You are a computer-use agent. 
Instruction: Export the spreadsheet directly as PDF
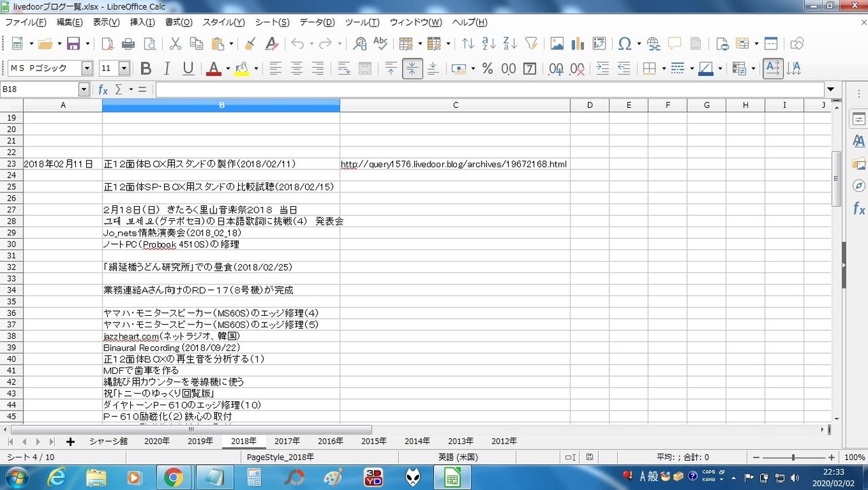pyautogui.click(x=107, y=44)
